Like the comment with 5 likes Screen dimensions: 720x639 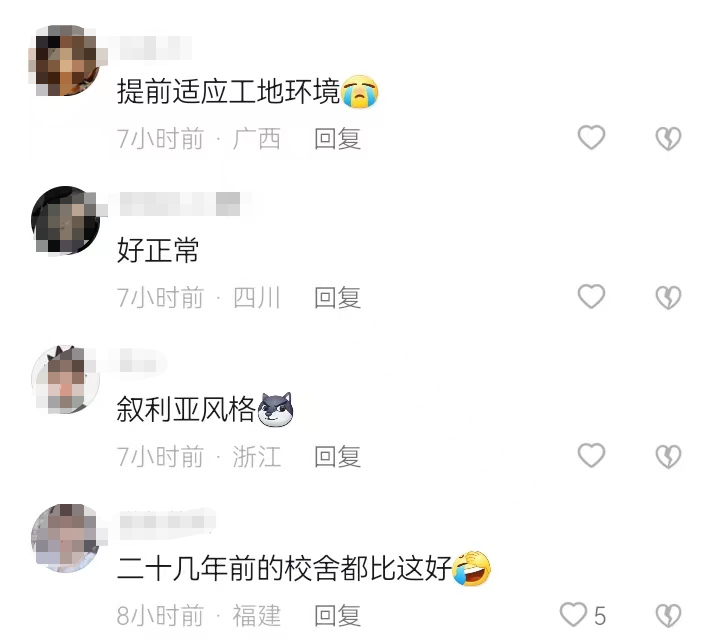[573, 614]
